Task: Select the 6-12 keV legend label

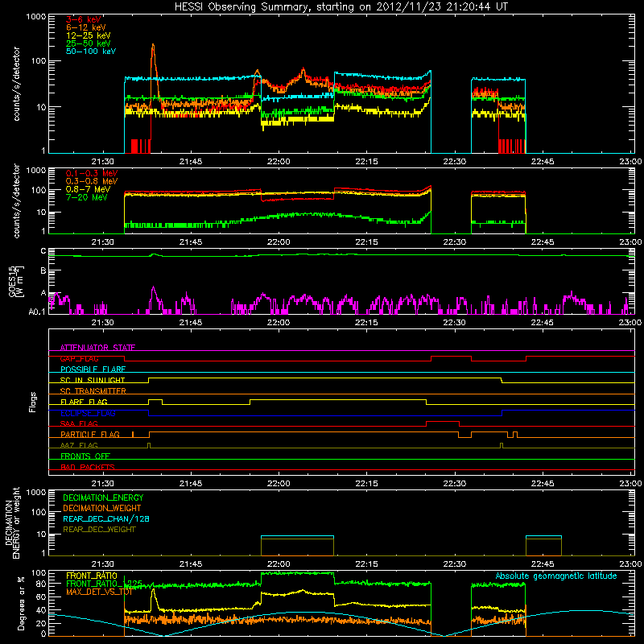Action: [x=86, y=27]
